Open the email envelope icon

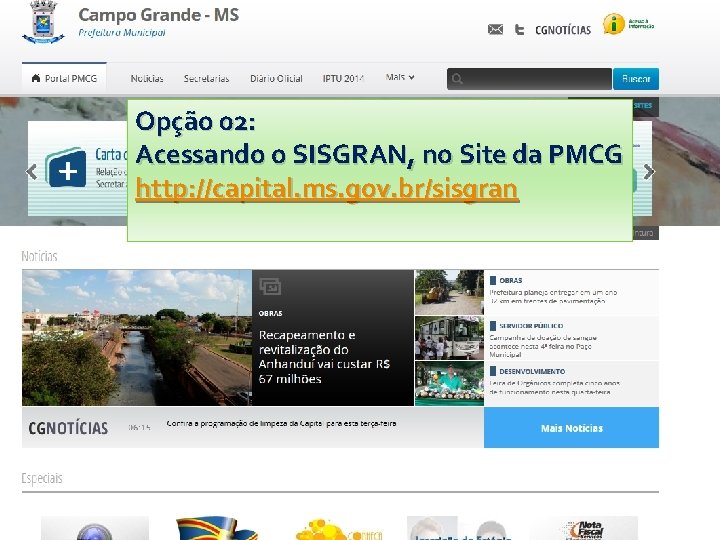(x=495, y=30)
